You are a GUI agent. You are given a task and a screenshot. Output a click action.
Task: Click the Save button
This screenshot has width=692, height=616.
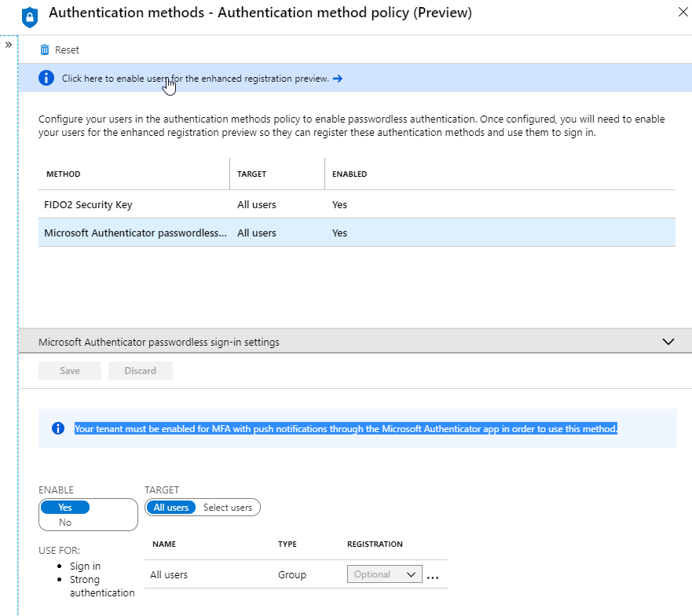coord(70,371)
